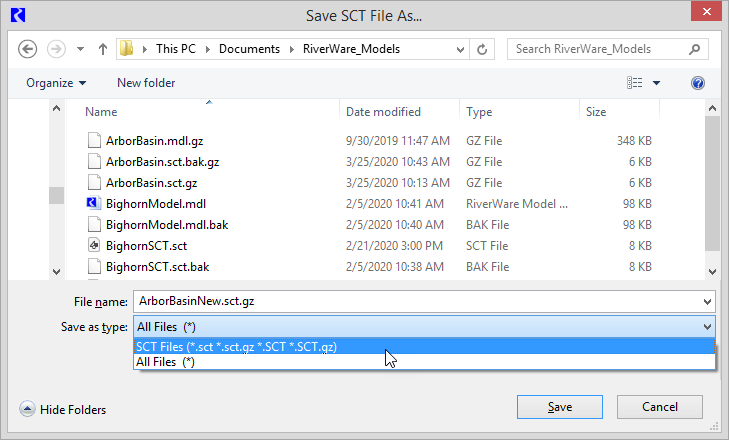Viewport: 729px width, 440px height.
Task: Click the Back navigation arrow
Action: tap(28, 48)
